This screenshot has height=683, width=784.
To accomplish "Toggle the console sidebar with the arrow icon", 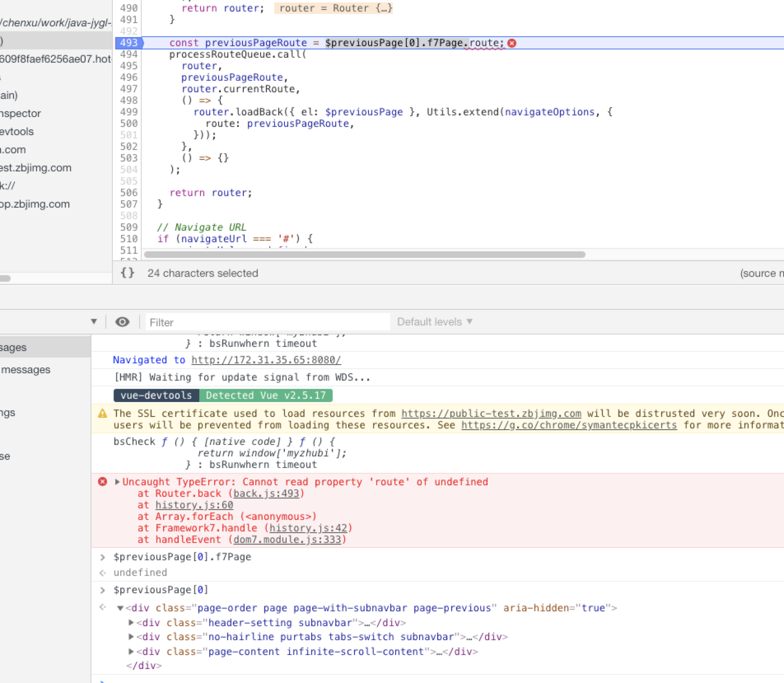I will click(x=94, y=321).
